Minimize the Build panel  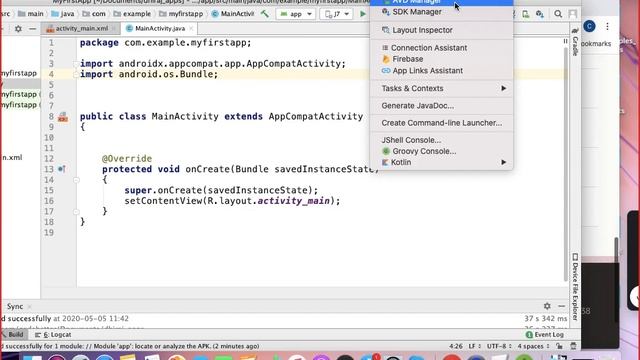coord(562,306)
